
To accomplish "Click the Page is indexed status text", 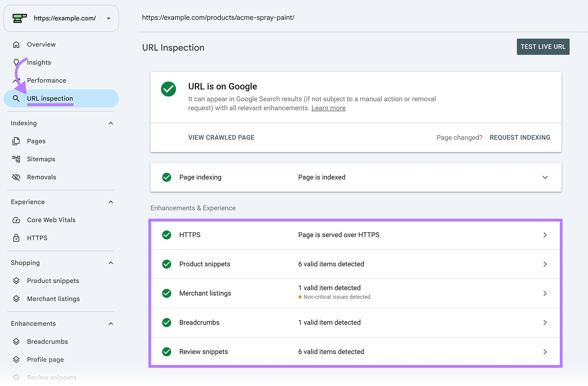I will (322, 177).
